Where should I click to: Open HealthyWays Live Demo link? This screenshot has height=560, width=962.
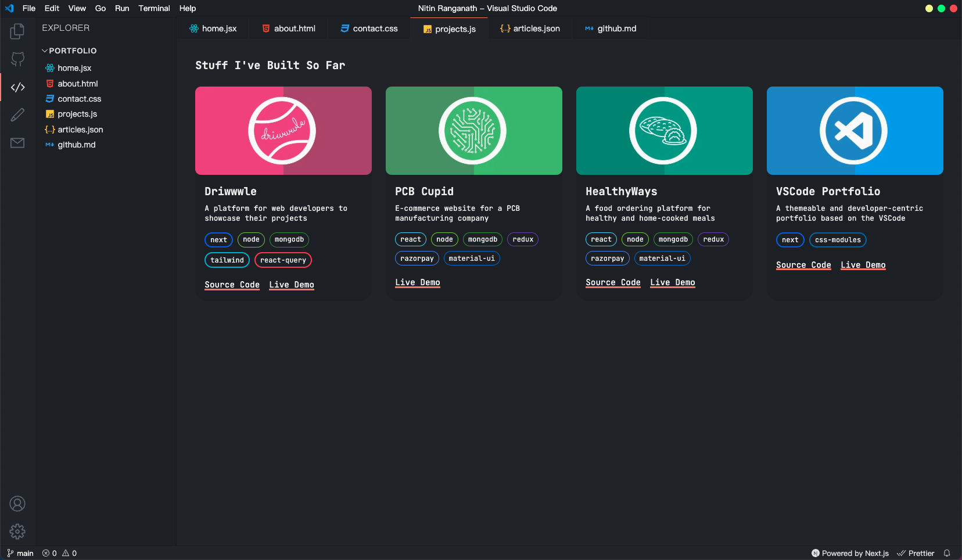(x=673, y=282)
